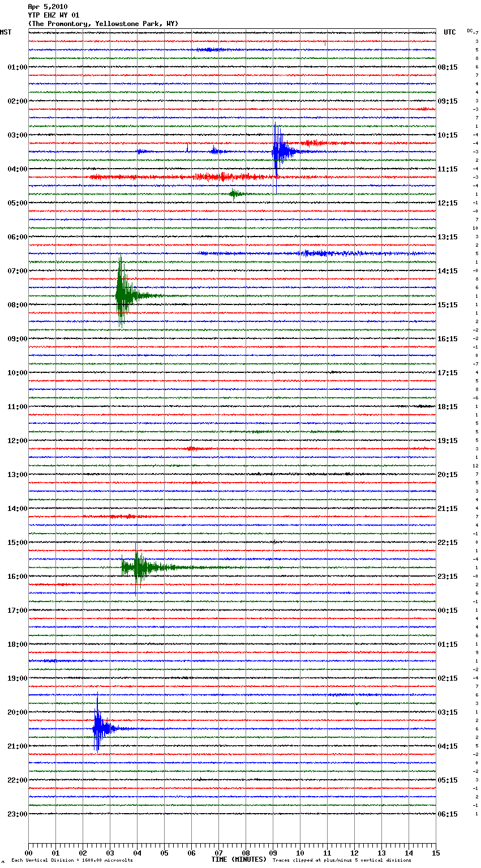Click the small green event below the 04:00 row
481x868 pixels.
[235, 194]
